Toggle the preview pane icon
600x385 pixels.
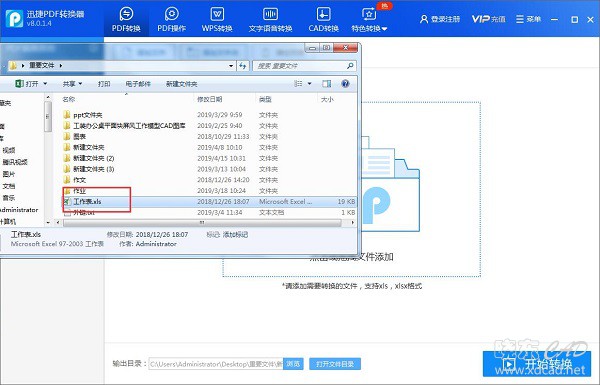coord(326,83)
